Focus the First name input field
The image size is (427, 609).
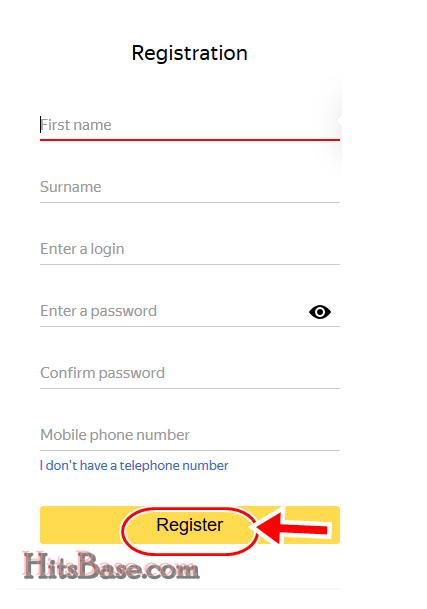click(x=190, y=125)
